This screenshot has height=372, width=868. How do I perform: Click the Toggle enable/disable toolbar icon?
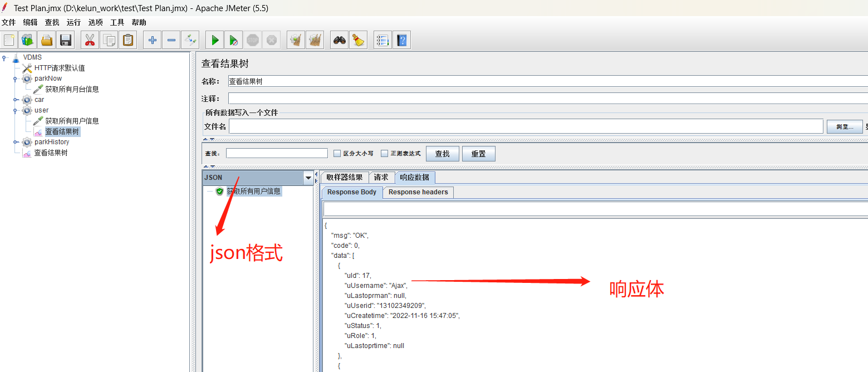pyautogui.click(x=190, y=40)
